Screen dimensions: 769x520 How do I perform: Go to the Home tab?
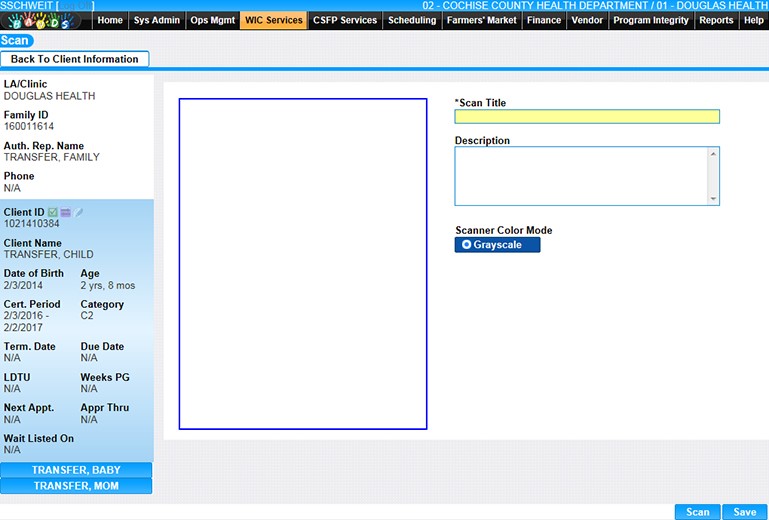[x=110, y=20]
